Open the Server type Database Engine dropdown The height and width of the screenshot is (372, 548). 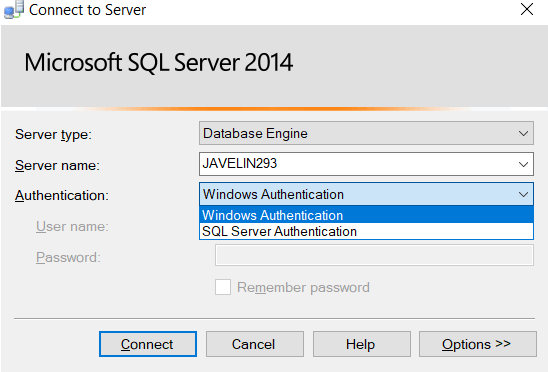(x=366, y=133)
